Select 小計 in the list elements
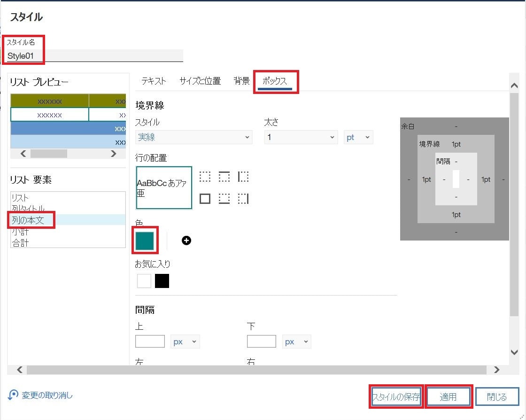This screenshot has width=526, height=420. pos(68,232)
